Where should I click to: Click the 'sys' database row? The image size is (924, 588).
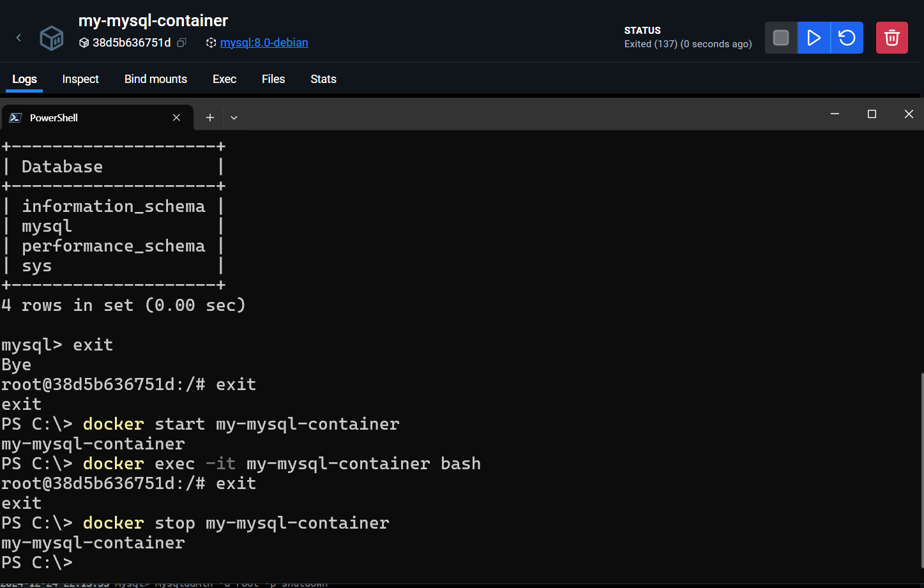click(37, 266)
